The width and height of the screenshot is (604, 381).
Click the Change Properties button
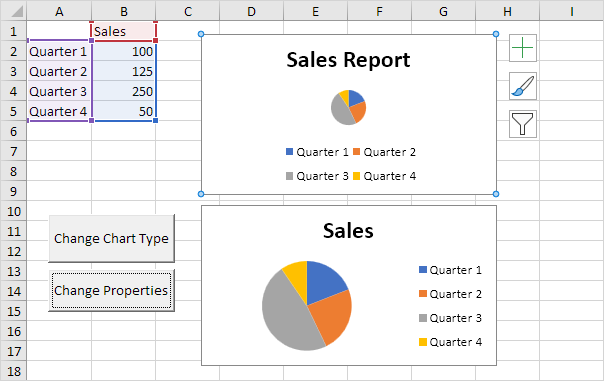pos(111,290)
